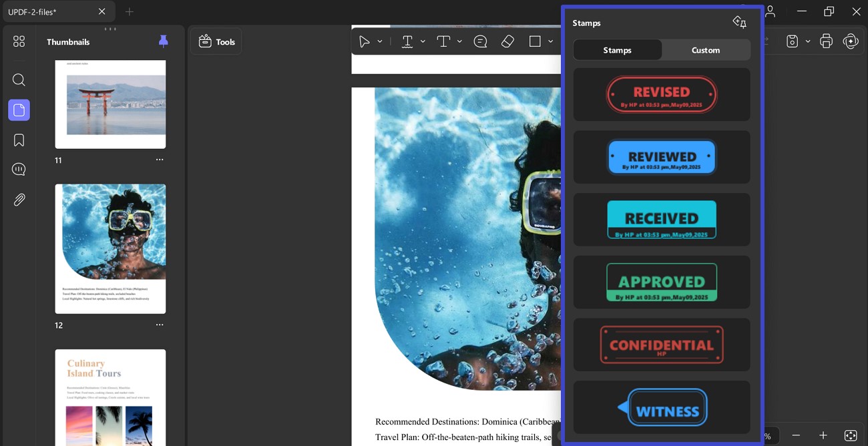Open the bookmarks panel icon

click(19, 140)
